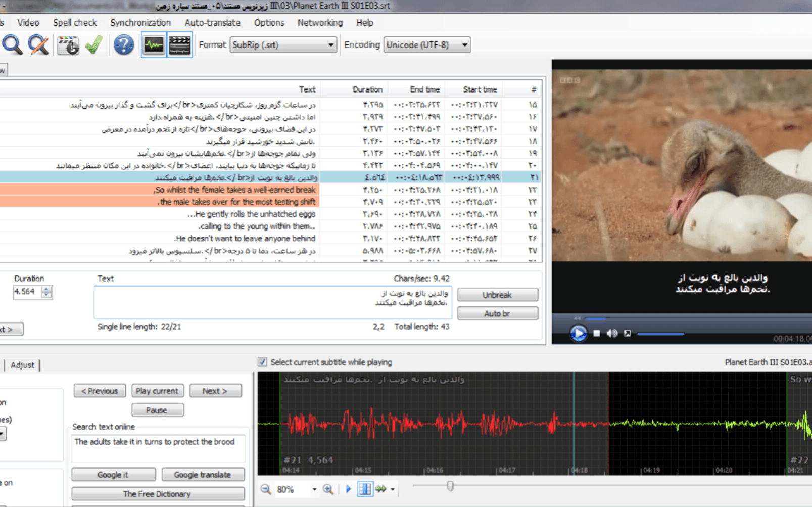Click the video preview of the ostrich chick
Viewport: 812px width, 507px height.
tap(682, 165)
